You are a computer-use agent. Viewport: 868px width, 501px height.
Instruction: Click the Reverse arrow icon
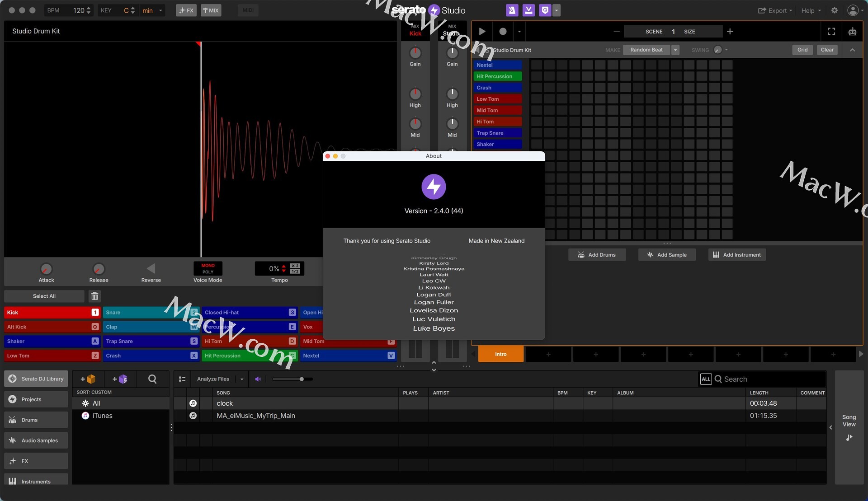pos(151,269)
